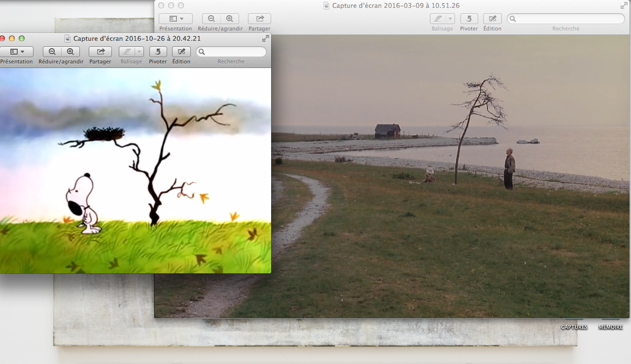Share the 2016-03-09 capture via Partager icon

259,19
